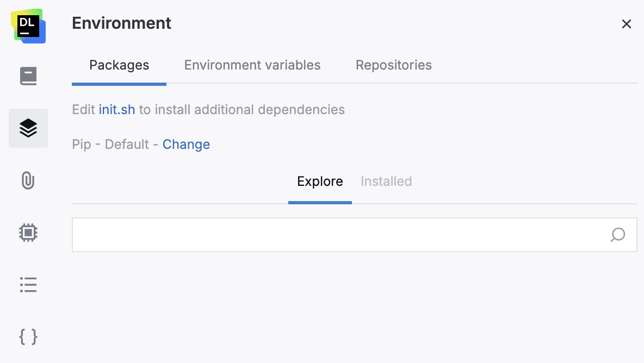Click the package search input field
The image size is (644, 363).
pos(326,235)
